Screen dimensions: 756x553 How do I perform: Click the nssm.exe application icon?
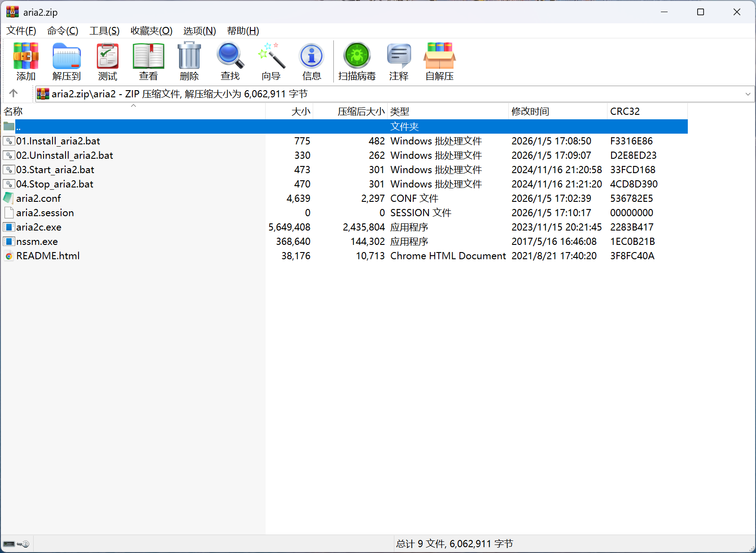[9, 241]
